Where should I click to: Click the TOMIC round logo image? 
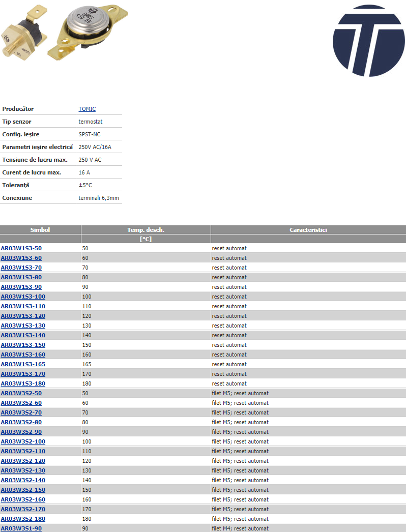(x=368, y=41)
